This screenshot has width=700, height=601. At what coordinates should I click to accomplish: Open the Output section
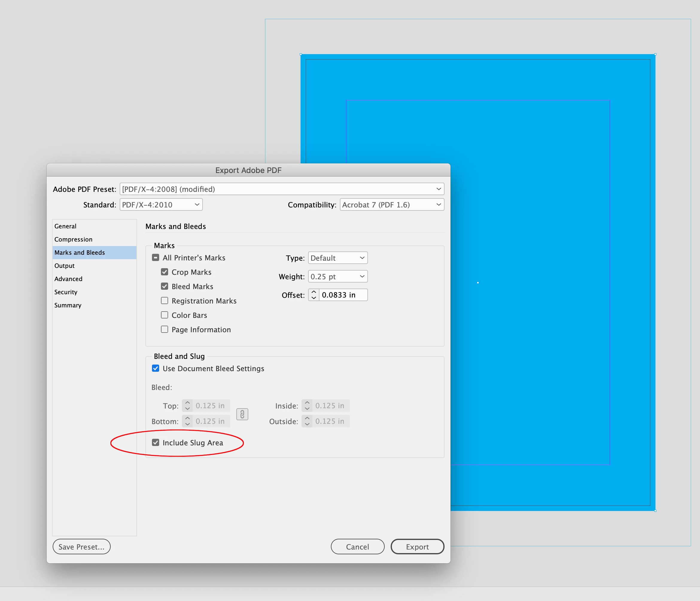[x=65, y=266]
